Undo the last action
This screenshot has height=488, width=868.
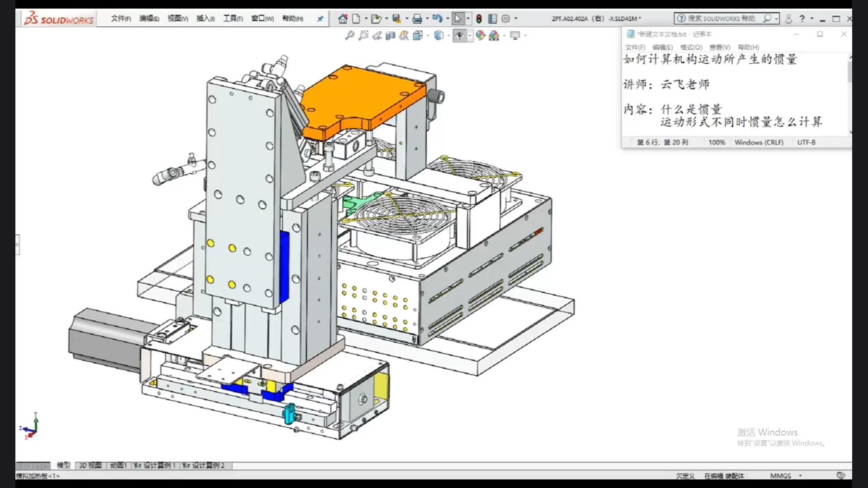437,19
